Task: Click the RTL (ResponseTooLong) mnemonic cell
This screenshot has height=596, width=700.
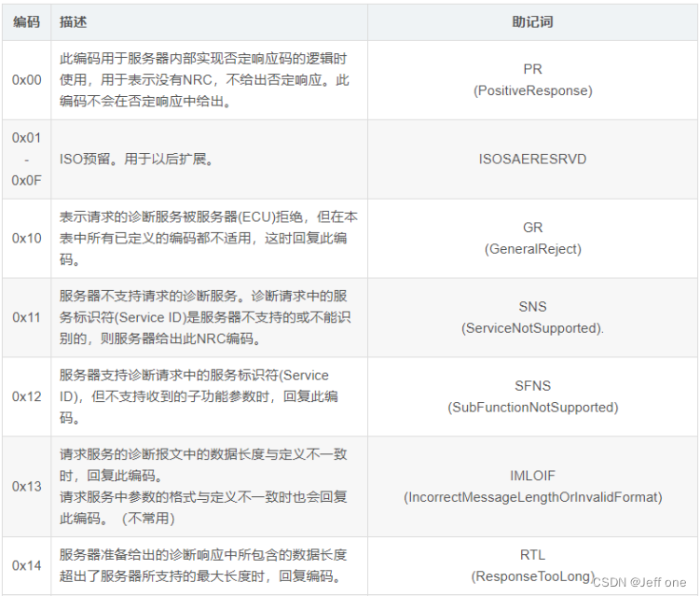Action: coord(532,565)
